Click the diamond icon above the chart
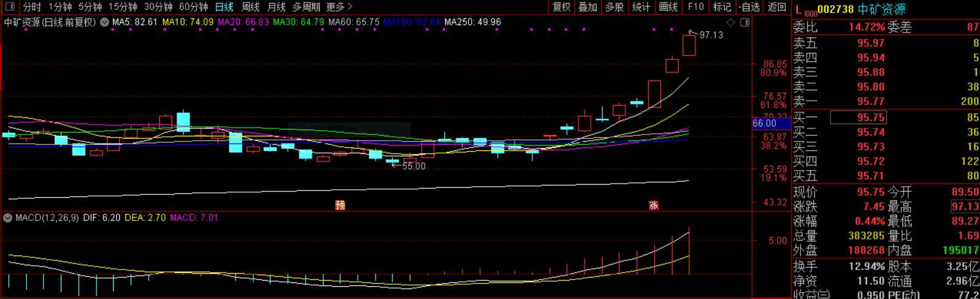Image resolution: width=980 pixels, height=299 pixels. tap(730, 23)
